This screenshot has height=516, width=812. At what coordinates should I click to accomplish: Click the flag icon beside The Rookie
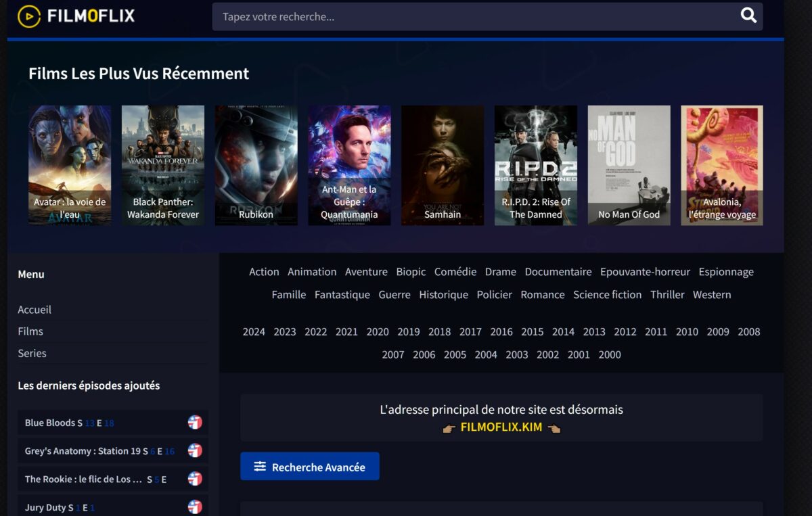click(x=195, y=479)
